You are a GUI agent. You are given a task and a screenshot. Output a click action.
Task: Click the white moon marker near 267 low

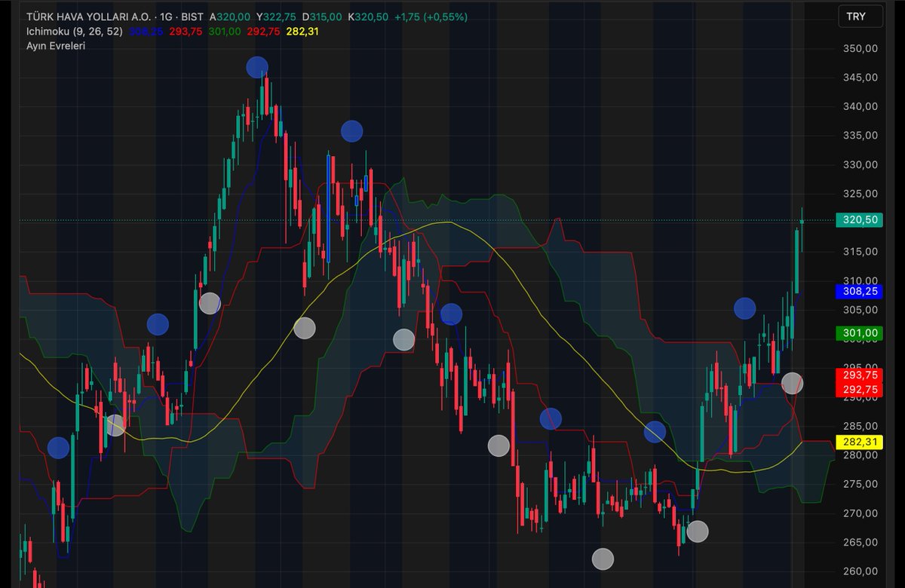(698, 531)
